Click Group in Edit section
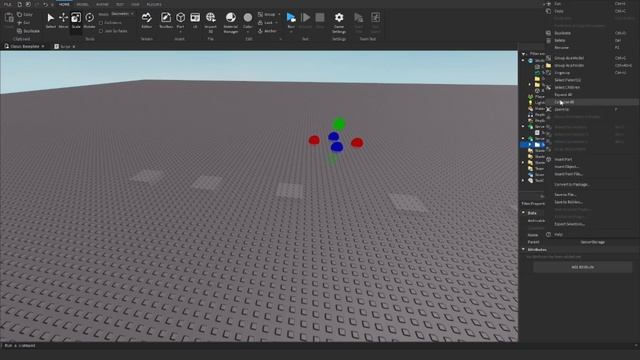This screenshot has height=360, width=640. coord(267,15)
